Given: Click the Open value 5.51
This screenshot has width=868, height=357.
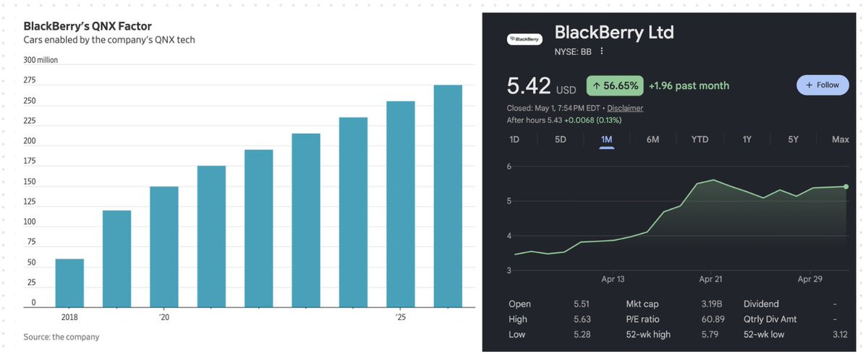Looking at the screenshot, I should (x=583, y=304).
